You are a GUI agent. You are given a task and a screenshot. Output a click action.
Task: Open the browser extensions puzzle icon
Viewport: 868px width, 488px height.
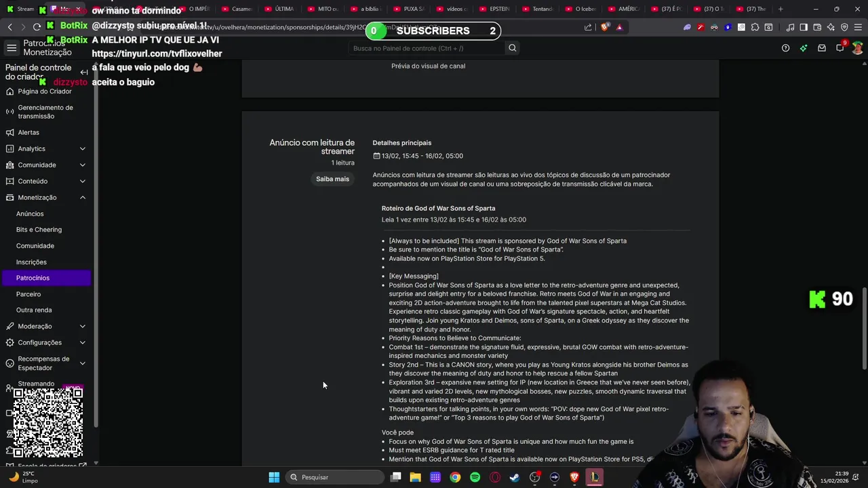(755, 27)
